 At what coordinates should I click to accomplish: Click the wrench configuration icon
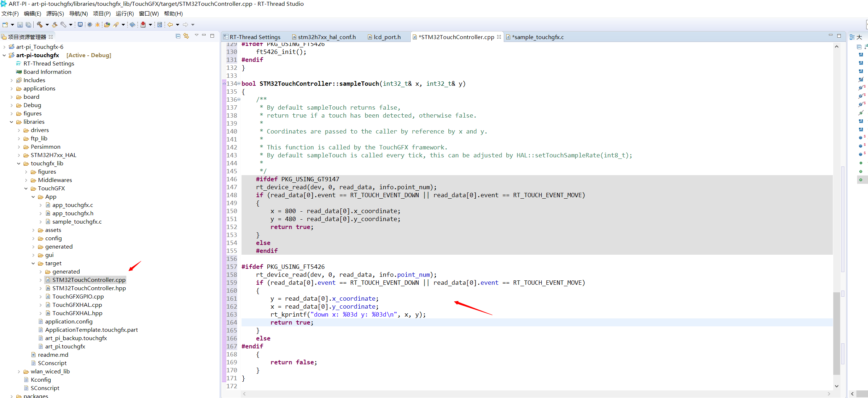pyautogui.click(x=63, y=25)
